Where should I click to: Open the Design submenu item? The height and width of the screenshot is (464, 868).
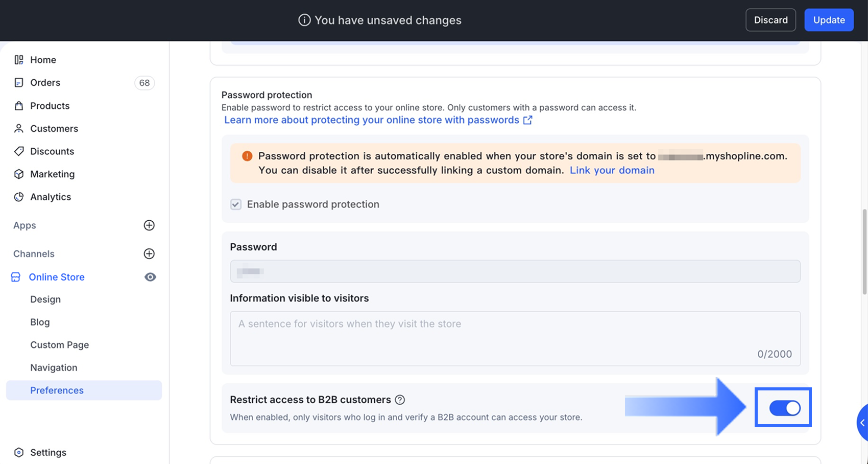45,299
